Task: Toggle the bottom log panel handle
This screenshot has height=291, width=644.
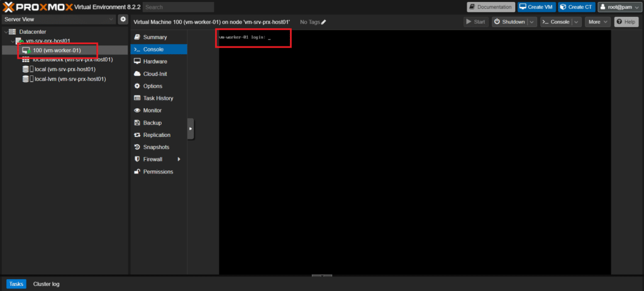Action: click(322, 276)
